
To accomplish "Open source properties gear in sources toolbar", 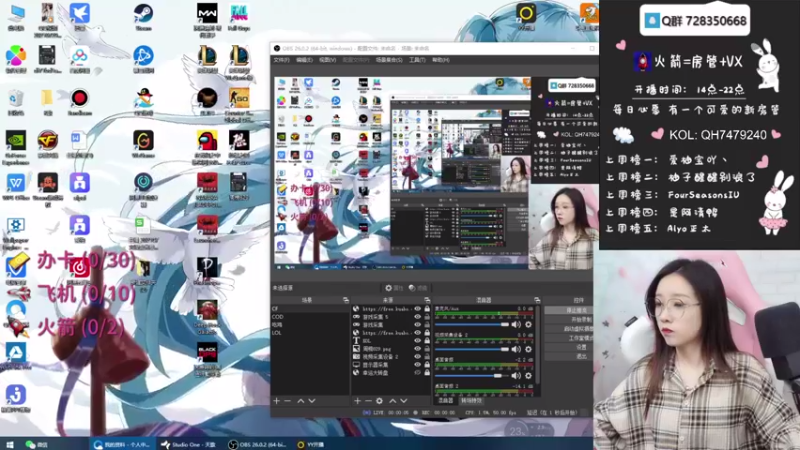I will (379, 401).
